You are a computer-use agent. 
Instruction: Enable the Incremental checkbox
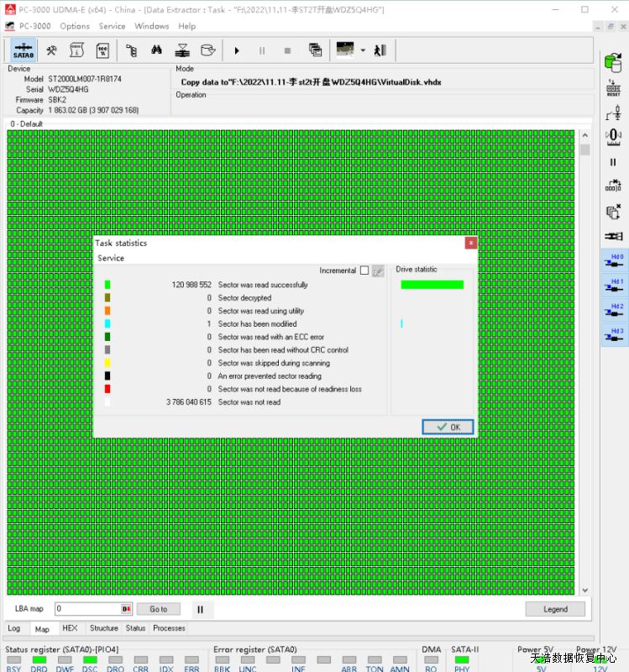point(364,270)
